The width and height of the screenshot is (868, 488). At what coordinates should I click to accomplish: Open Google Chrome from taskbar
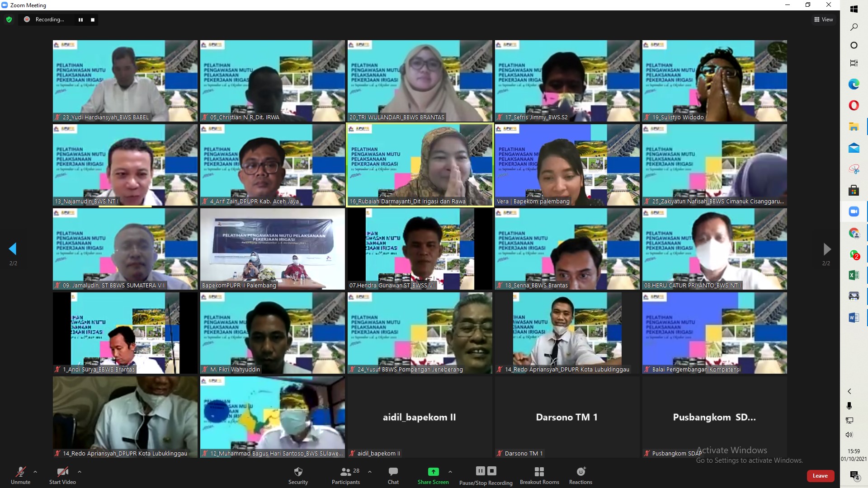click(x=854, y=233)
